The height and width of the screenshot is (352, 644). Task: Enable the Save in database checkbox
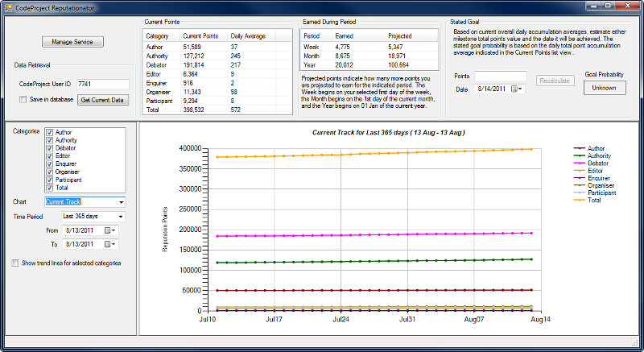coord(23,99)
